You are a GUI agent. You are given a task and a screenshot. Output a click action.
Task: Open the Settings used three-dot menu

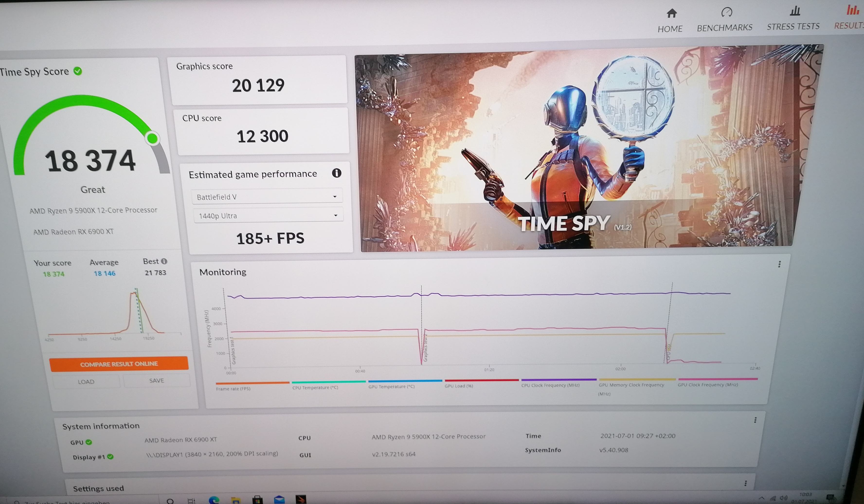click(x=745, y=483)
